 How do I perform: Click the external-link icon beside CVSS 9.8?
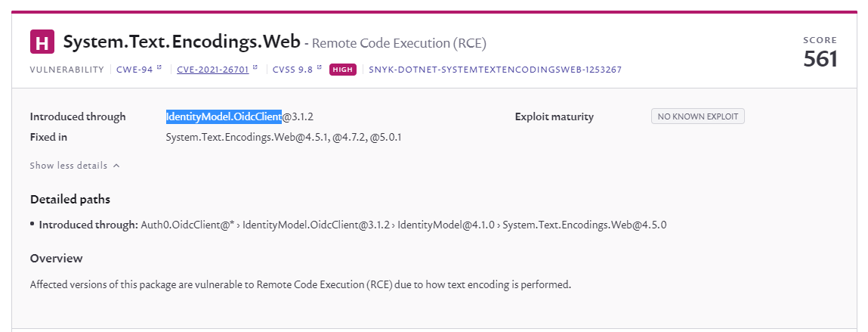[319, 67]
